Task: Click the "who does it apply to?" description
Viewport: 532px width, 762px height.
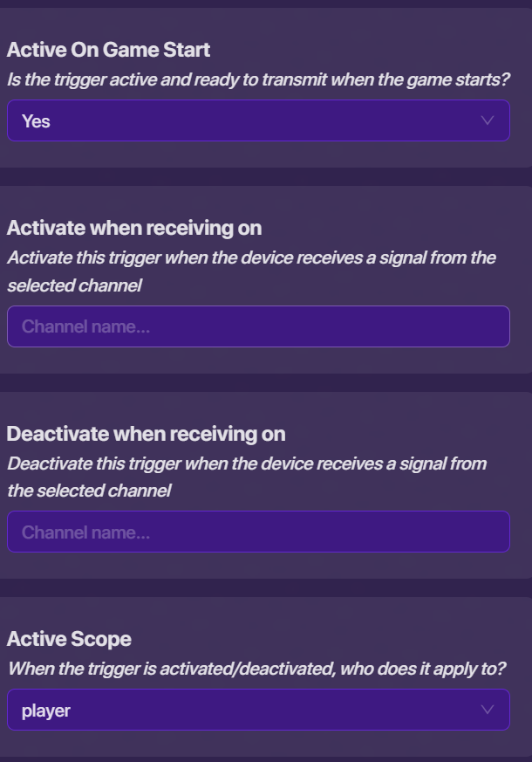Action: pos(256,669)
